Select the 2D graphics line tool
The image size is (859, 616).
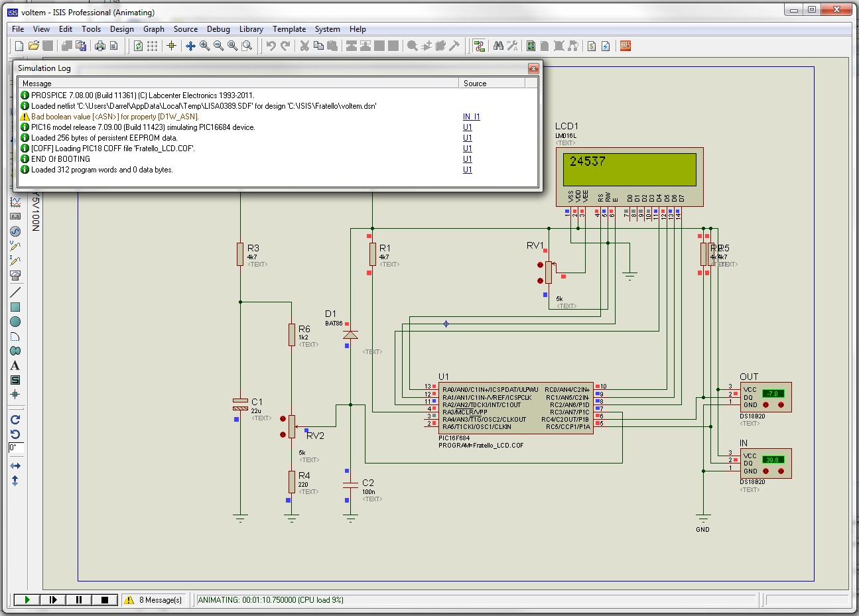[x=15, y=292]
